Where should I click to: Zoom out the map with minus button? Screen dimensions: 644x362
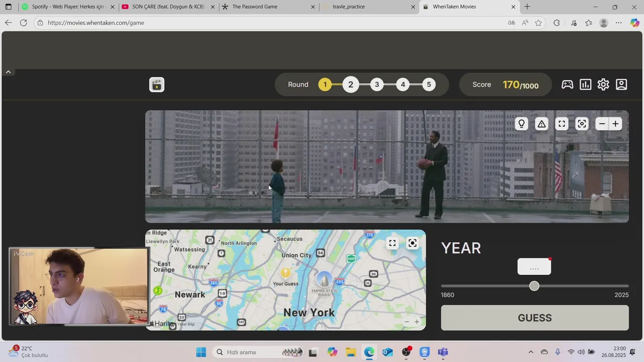pos(407,322)
